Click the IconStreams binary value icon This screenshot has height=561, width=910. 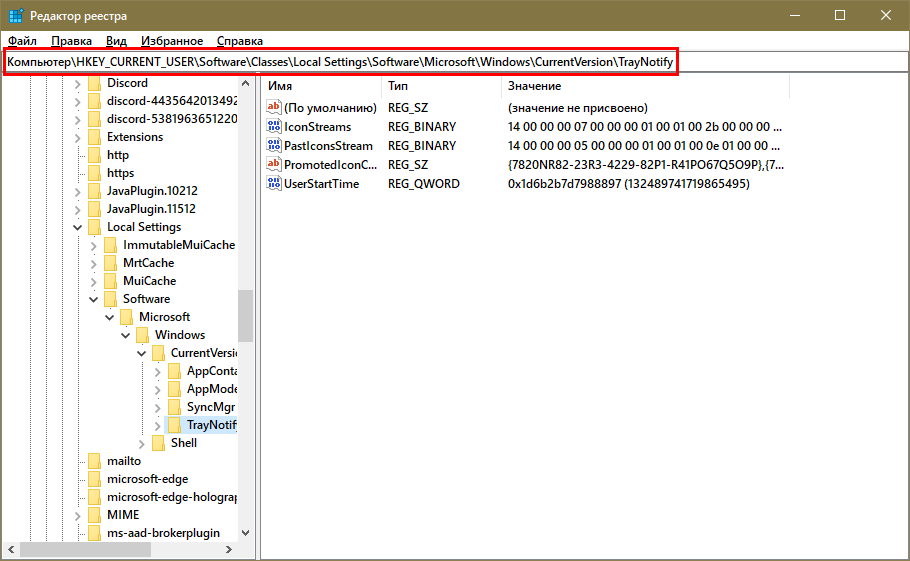point(274,127)
